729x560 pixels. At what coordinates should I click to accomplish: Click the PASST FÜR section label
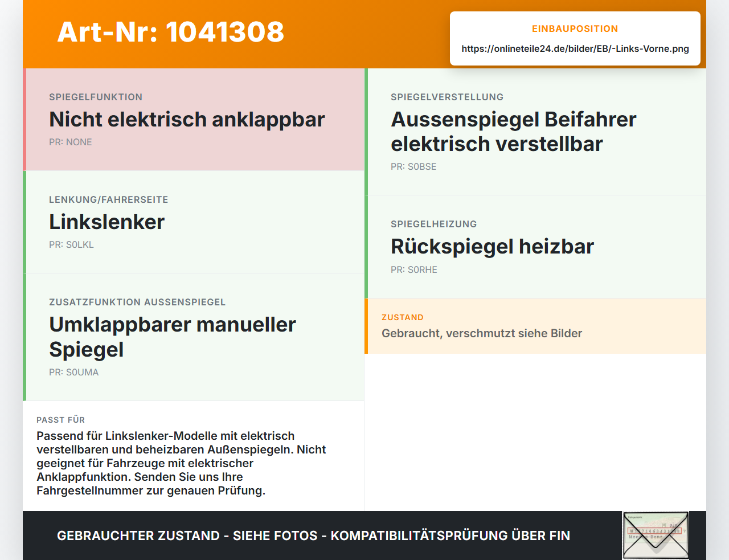pyautogui.click(x=61, y=420)
